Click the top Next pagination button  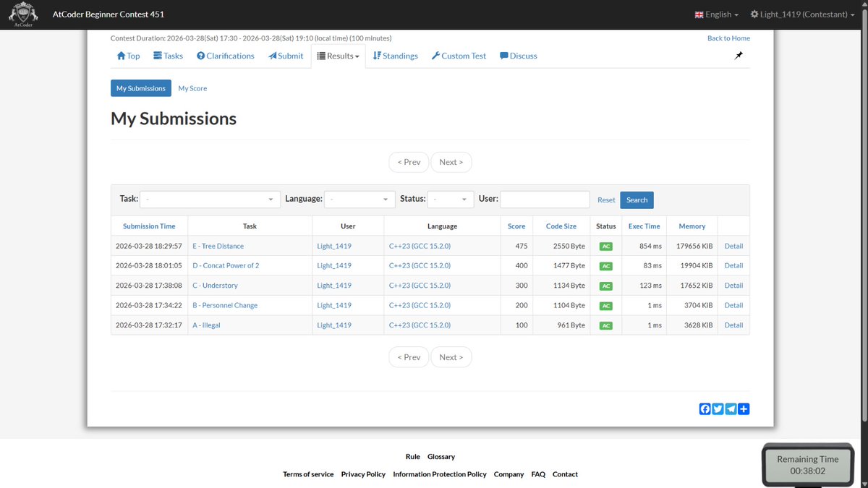[x=451, y=162]
